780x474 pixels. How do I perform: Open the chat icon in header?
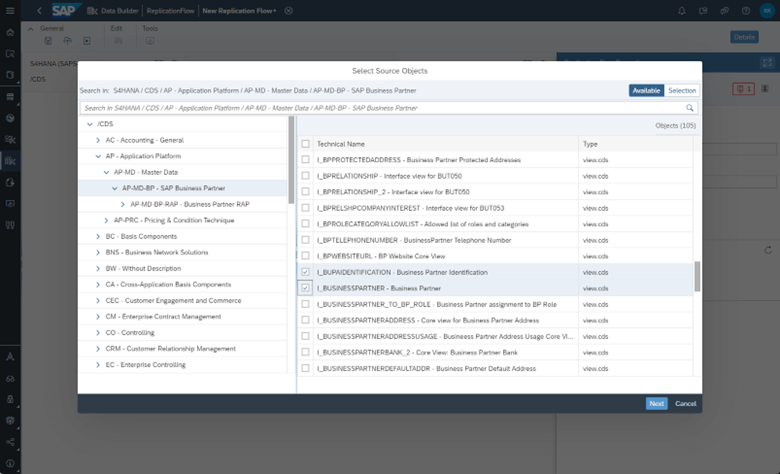(724, 10)
